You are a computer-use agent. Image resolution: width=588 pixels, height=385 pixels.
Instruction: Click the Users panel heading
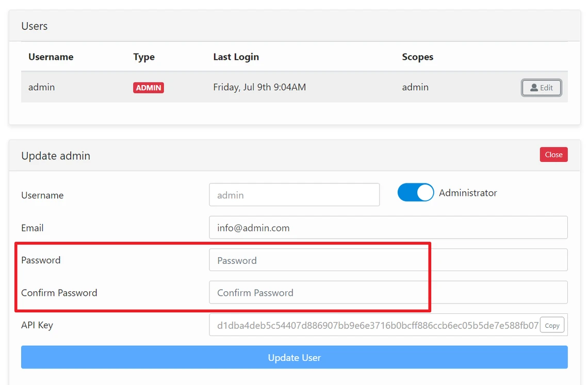tap(35, 26)
